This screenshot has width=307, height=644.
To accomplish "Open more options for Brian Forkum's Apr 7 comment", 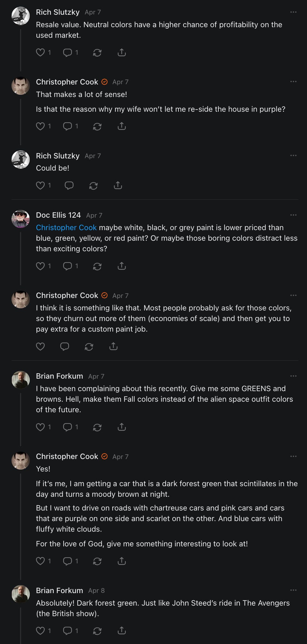I will click(293, 376).
